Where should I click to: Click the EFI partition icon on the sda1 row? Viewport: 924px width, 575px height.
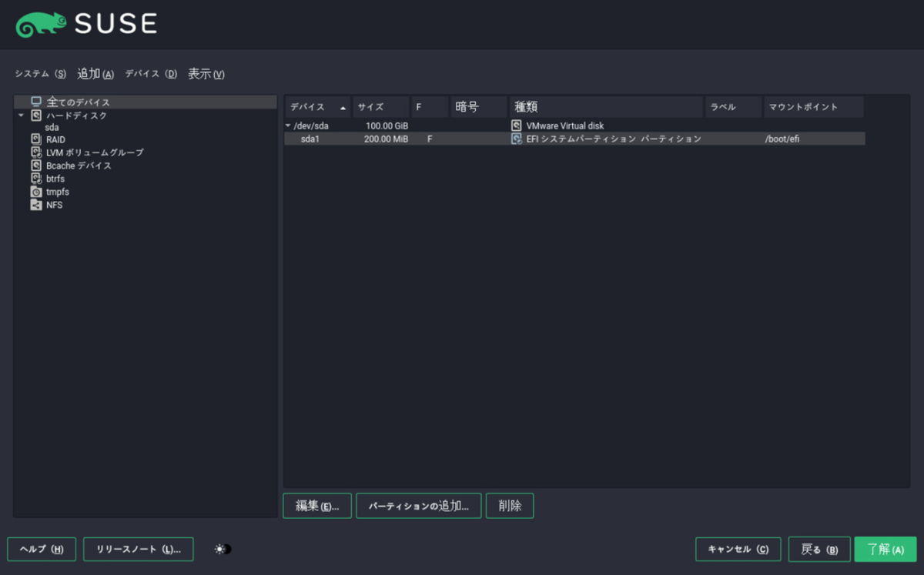click(516, 139)
